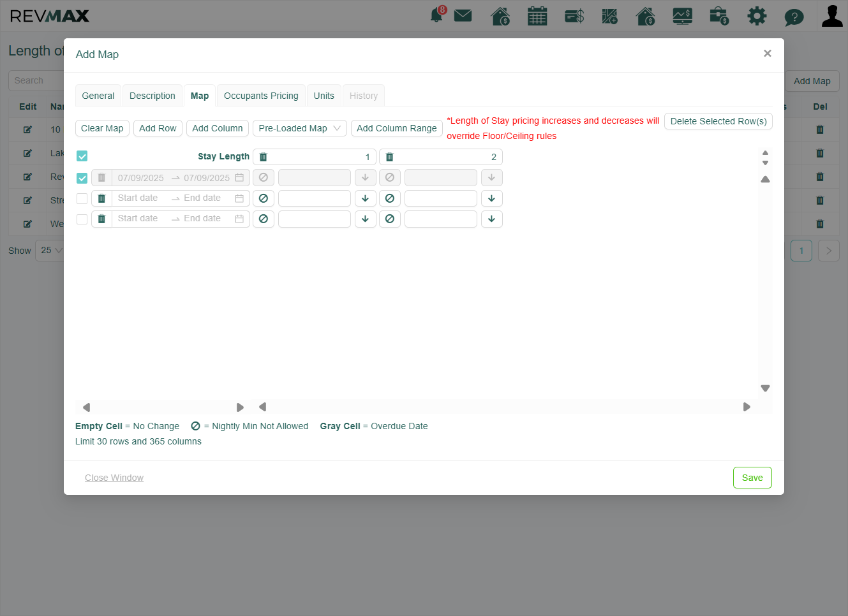Toggle Not Allowed in the third row, column 2
The width and height of the screenshot is (848, 616).
coord(390,219)
